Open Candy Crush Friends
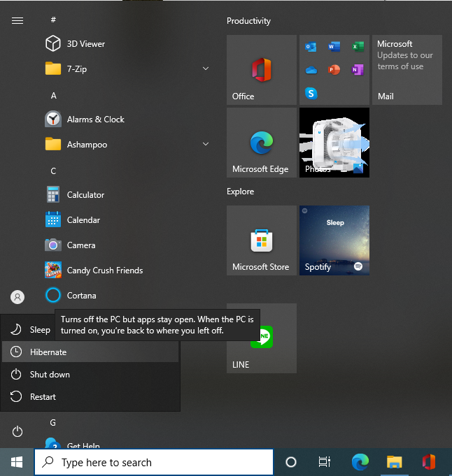 [94, 270]
